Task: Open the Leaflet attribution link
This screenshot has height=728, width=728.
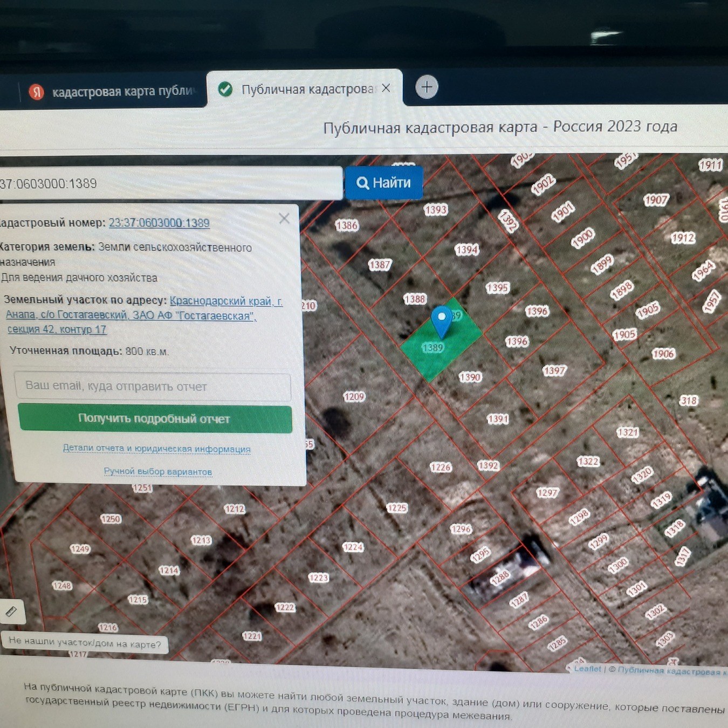Action: (587, 669)
